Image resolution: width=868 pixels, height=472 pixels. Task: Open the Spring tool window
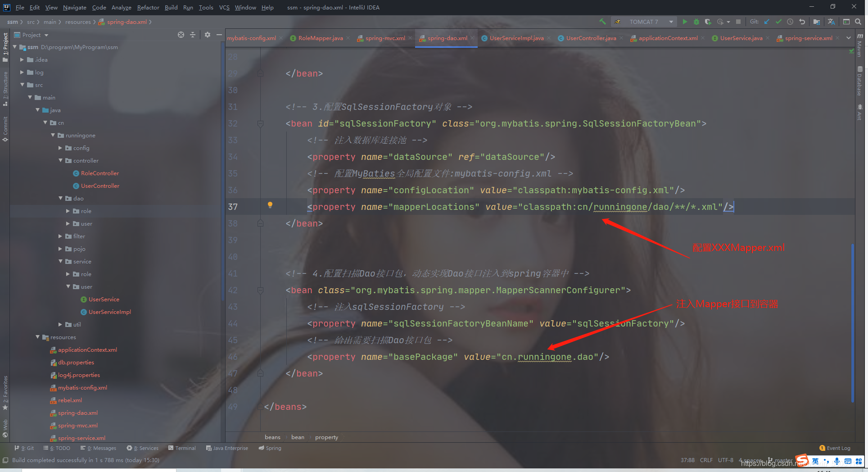(x=270, y=448)
